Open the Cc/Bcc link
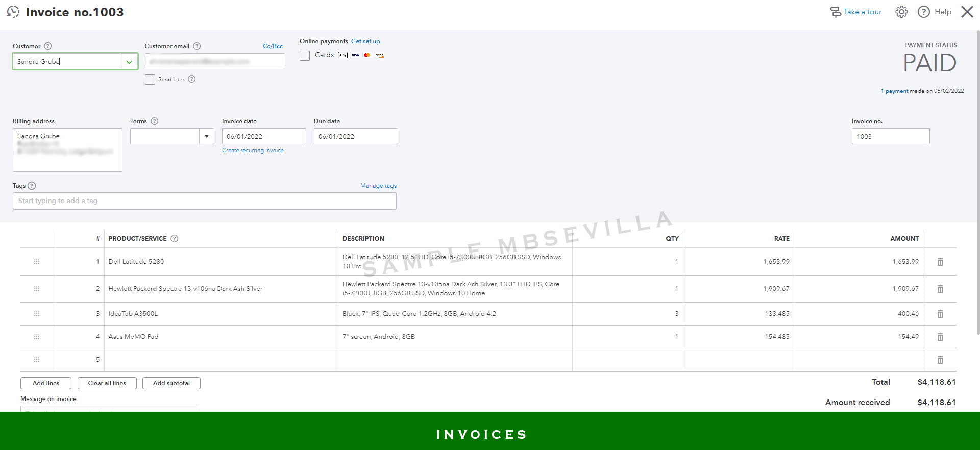 [x=273, y=46]
